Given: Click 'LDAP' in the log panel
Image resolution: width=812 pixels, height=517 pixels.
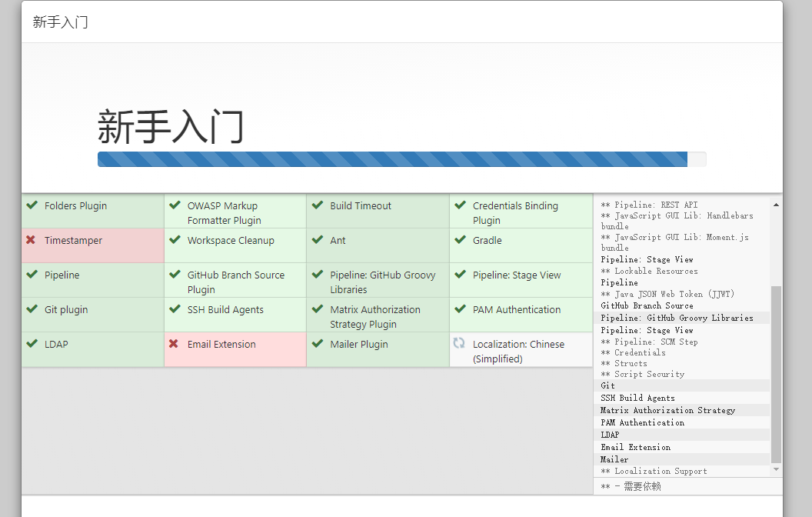Looking at the screenshot, I should pos(610,435).
